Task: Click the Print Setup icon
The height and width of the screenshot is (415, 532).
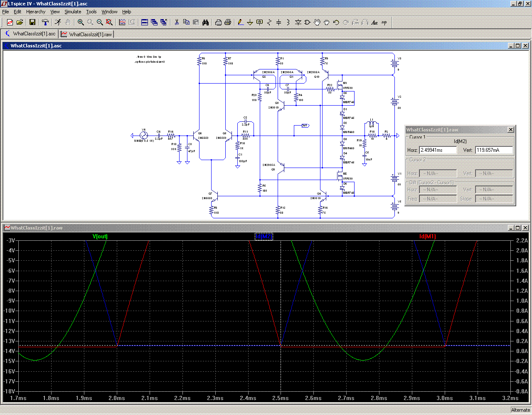Action: (x=218, y=22)
